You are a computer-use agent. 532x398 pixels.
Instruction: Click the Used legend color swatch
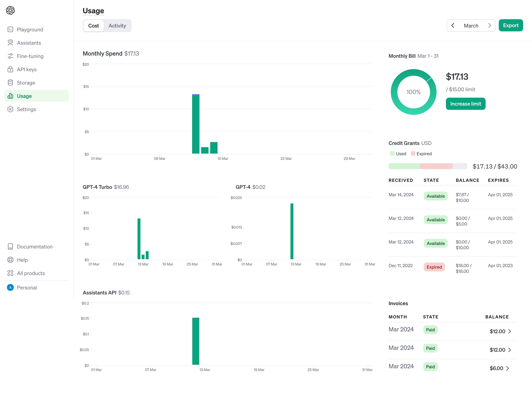tap(392, 154)
